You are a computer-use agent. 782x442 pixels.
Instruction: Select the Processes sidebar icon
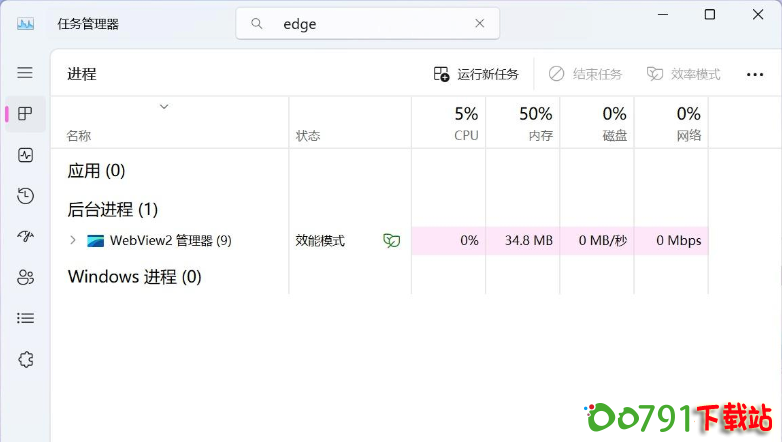[x=25, y=114]
